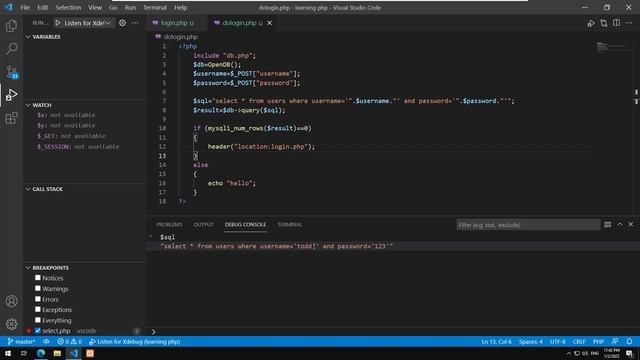Screen dimensions: 640x360
Task: Collapse the Variables section
Action: click(x=28, y=37)
